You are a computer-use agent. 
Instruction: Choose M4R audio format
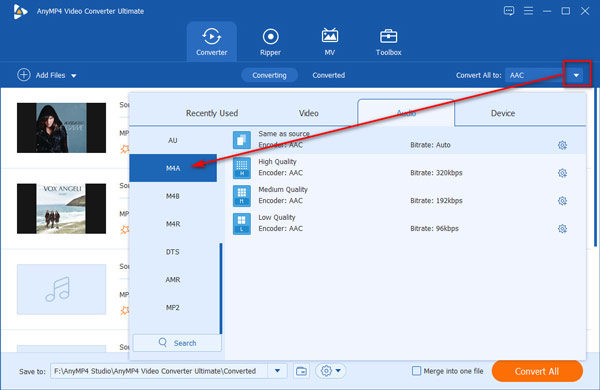pyautogui.click(x=173, y=224)
